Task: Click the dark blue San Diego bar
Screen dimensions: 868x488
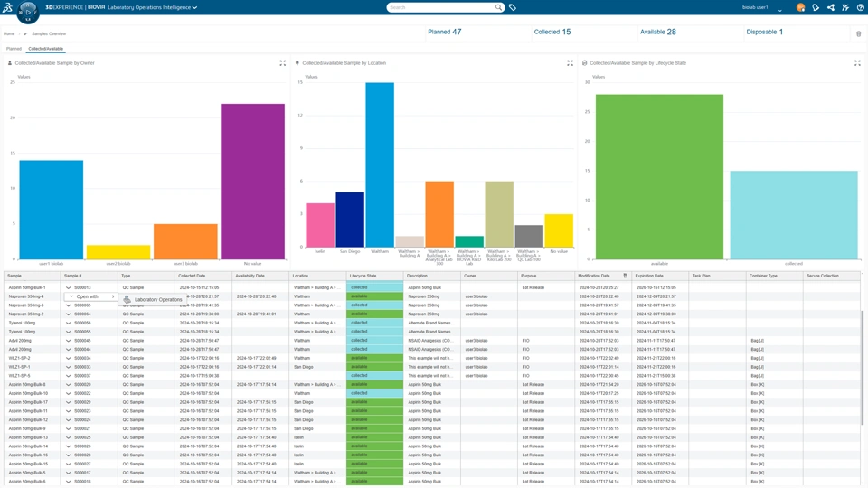Action: (x=350, y=220)
